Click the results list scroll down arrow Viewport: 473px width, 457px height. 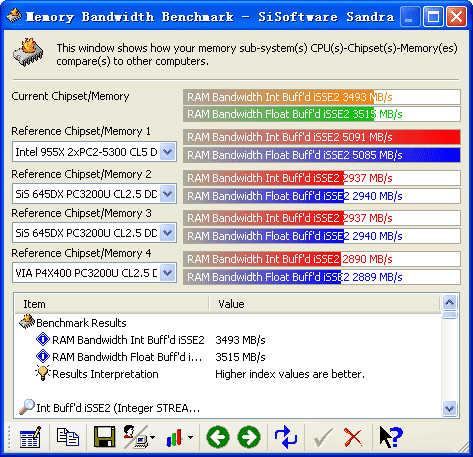point(450,408)
